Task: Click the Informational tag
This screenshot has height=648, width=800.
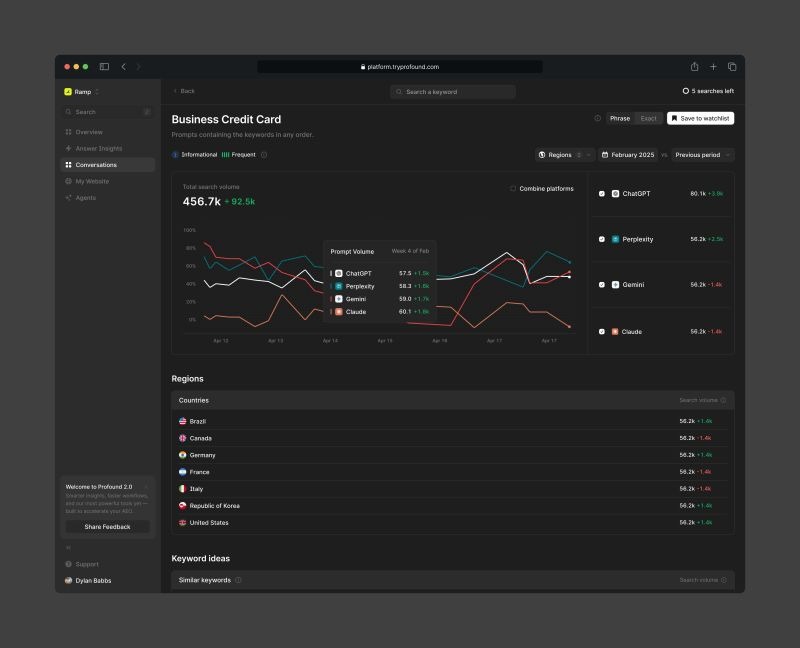Action: pos(195,155)
